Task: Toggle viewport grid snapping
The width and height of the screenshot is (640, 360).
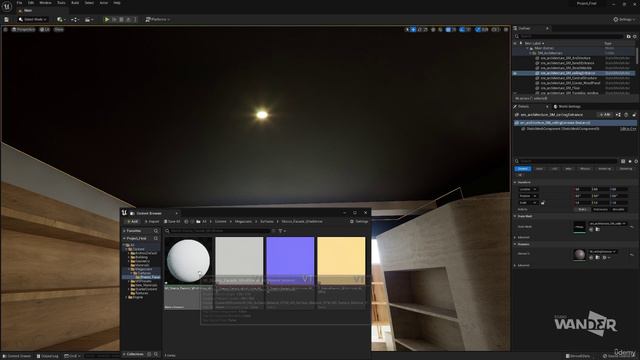Action: click(x=448, y=29)
